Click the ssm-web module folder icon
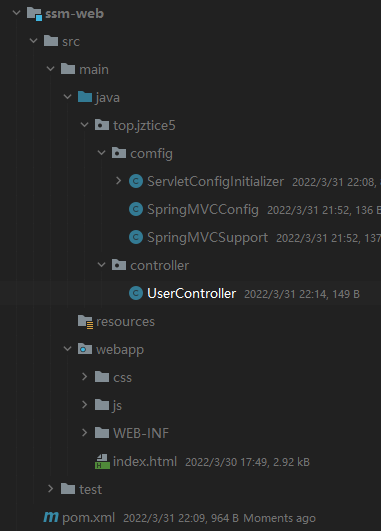The height and width of the screenshot is (531, 381). pyautogui.click(x=34, y=14)
